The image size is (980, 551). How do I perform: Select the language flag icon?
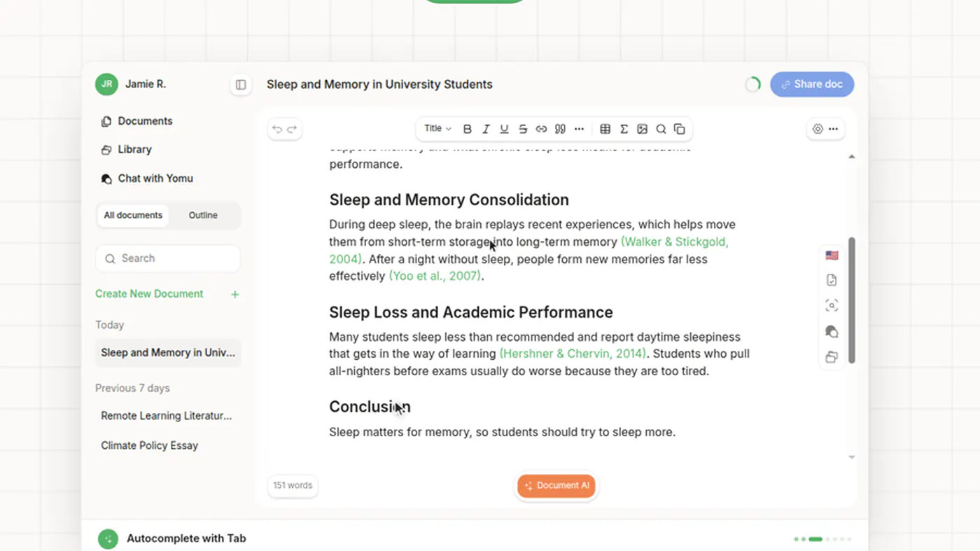[832, 256]
